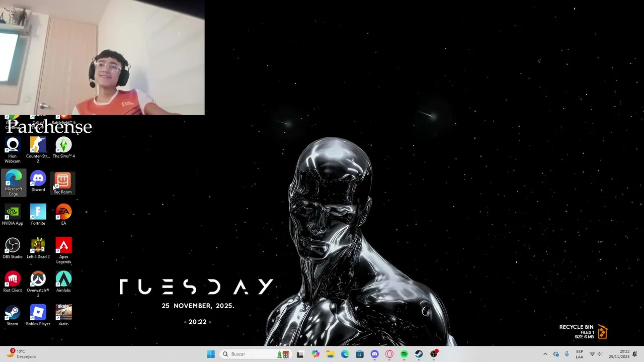Open the Aimlabs desktop shortcut
This screenshot has width=644, height=362.
[x=63, y=282]
